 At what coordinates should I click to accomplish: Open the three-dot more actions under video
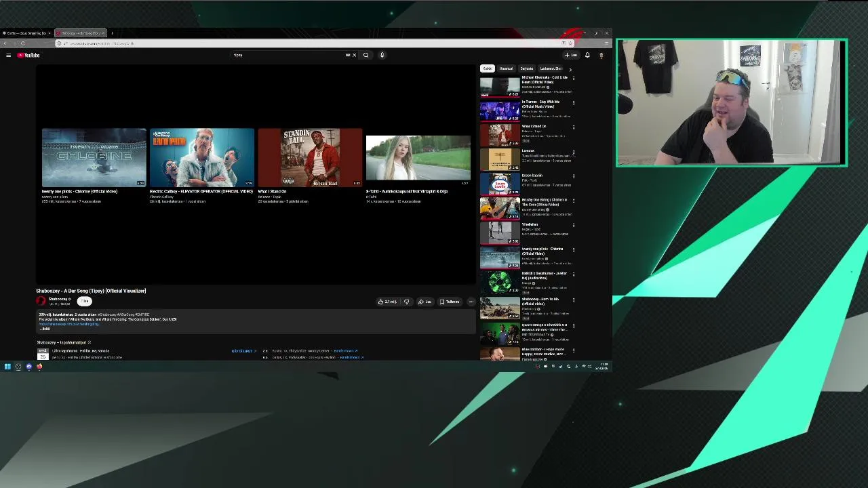pyautogui.click(x=471, y=302)
